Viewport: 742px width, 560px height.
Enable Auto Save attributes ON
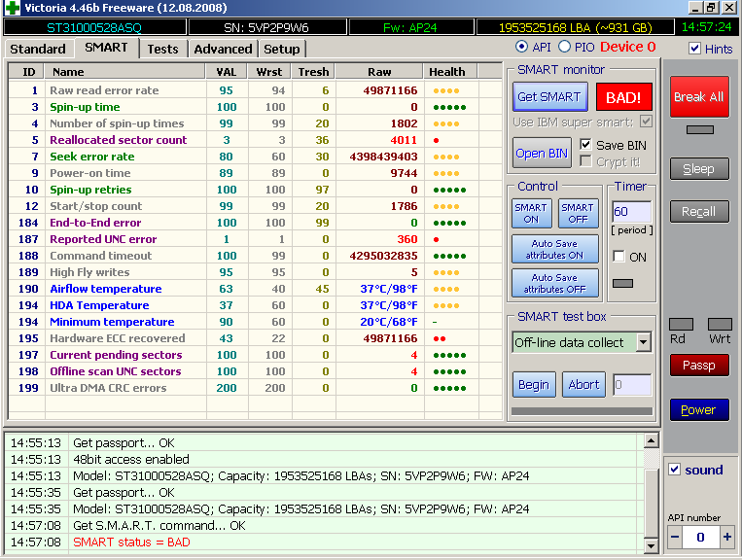[555, 249]
